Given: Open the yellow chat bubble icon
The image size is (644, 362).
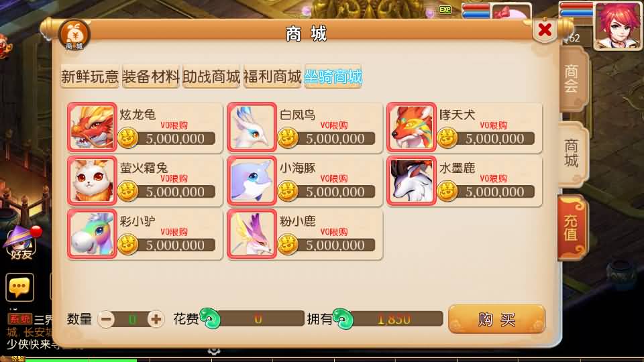Looking at the screenshot, I should tap(19, 287).
